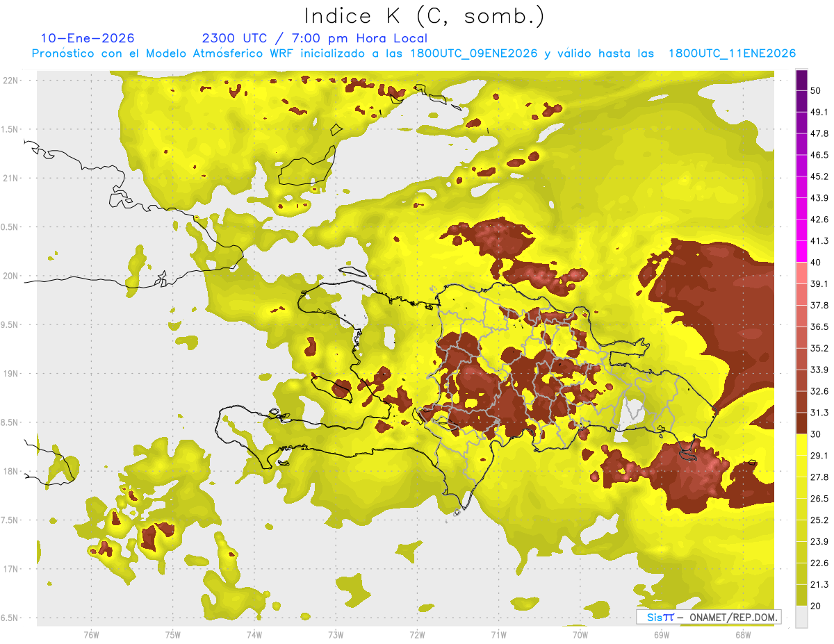
Task: Click the '22N' latitude label
Action: (x=10, y=80)
